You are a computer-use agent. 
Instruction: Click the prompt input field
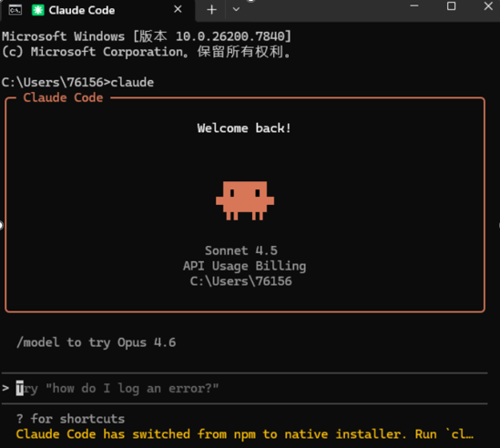245,389
